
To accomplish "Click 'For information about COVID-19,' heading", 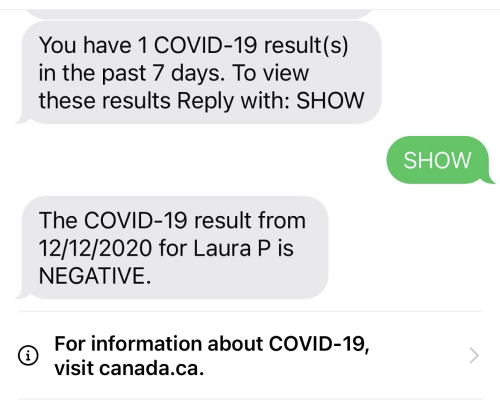I will pos(212,343).
